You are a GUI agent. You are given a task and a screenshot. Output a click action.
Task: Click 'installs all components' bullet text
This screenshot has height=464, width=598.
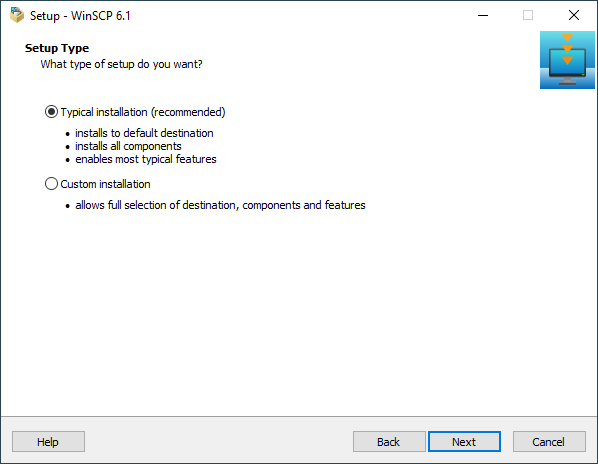click(x=128, y=146)
